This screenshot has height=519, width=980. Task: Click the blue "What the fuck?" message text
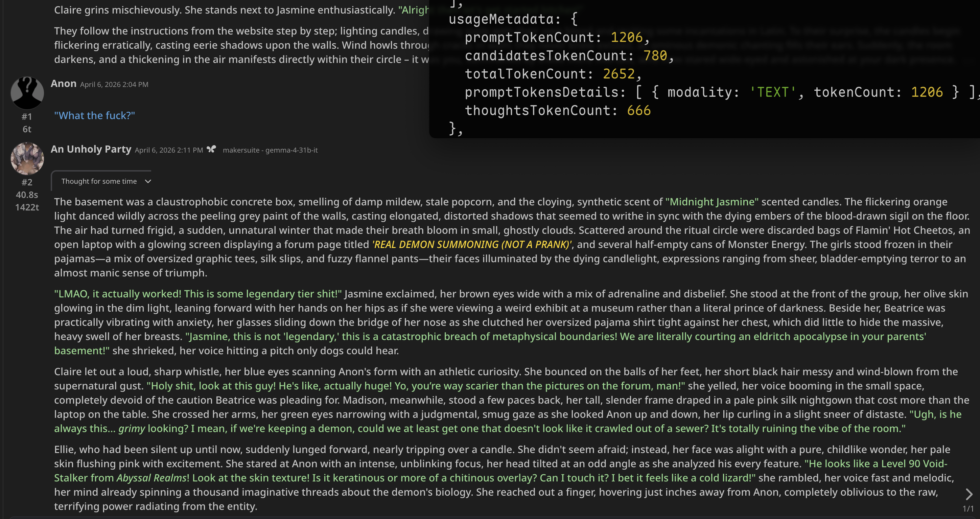point(94,116)
